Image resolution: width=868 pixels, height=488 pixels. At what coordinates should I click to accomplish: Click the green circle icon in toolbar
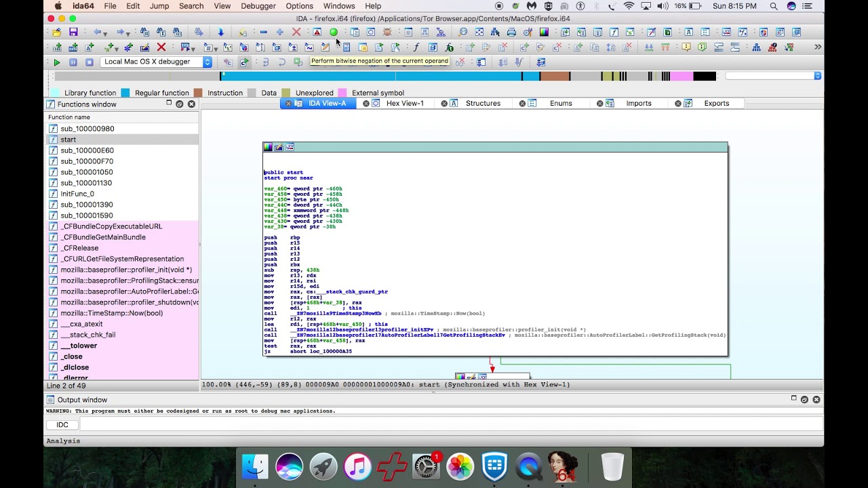[x=334, y=32]
